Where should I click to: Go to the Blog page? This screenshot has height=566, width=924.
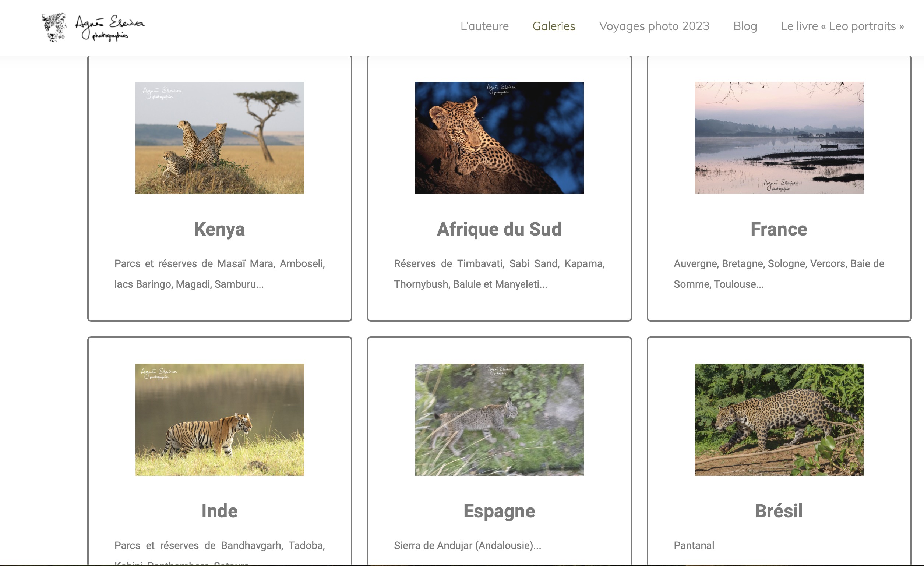[745, 26]
